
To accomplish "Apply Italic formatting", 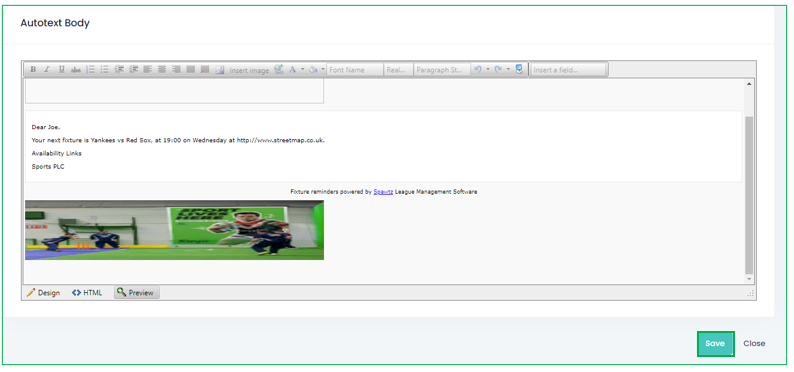I will tap(47, 70).
